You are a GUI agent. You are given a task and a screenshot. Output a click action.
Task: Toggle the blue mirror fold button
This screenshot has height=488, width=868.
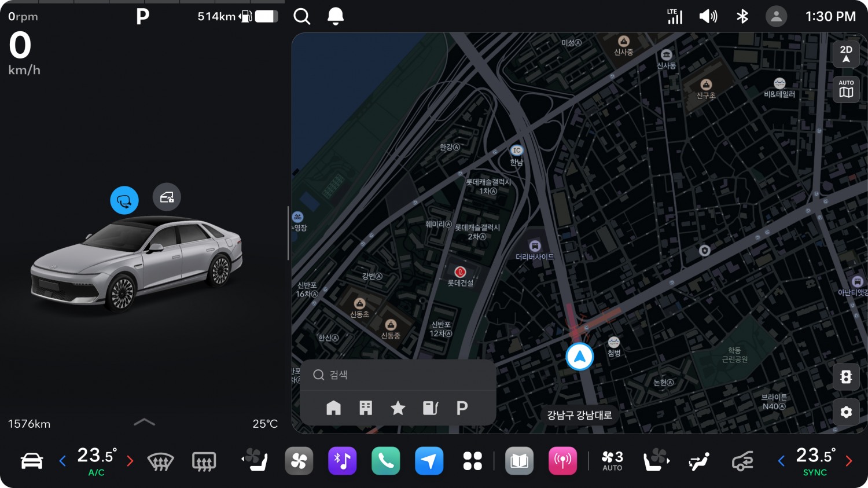(x=124, y=200)
